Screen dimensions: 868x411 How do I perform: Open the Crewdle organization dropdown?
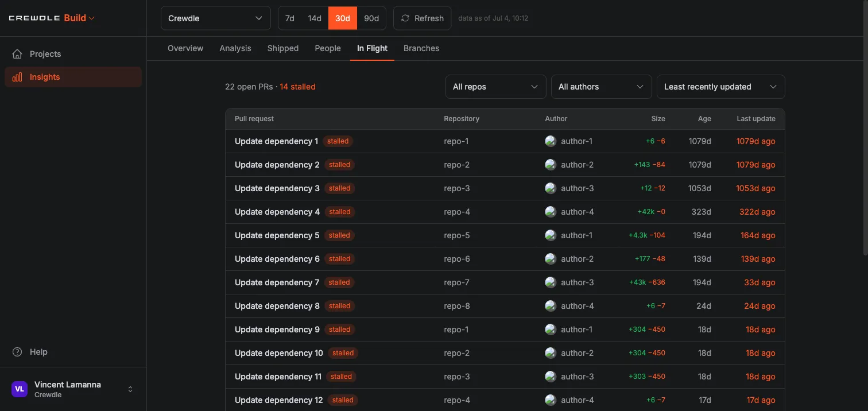click(x=216, y=18)
